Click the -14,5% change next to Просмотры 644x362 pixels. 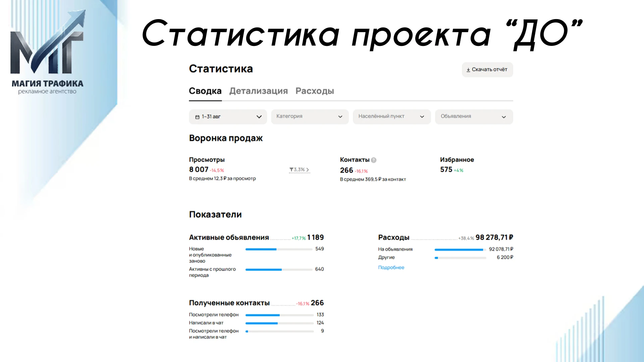pyautogui.click(x=217, y=171)
